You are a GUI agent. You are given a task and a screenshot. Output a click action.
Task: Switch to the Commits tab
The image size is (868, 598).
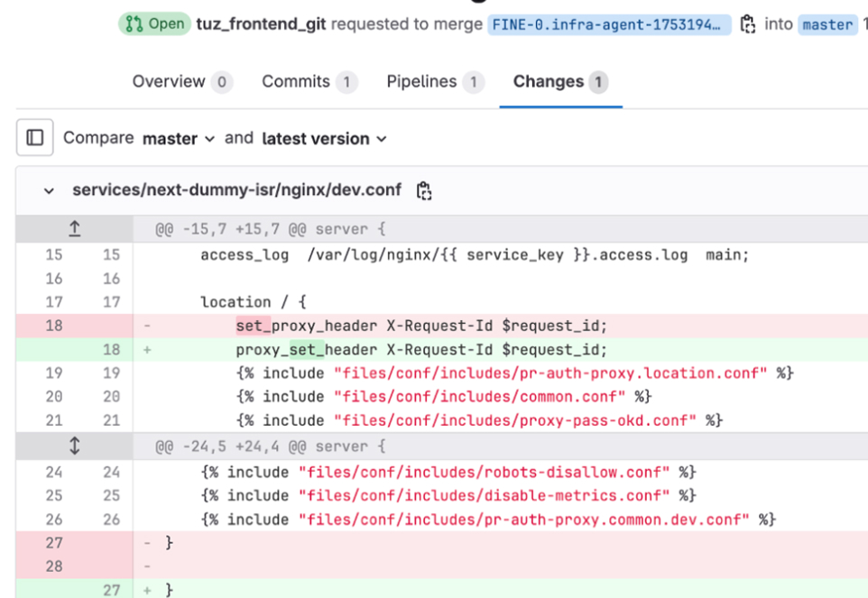pyautogui.click(x=310, y=82)
